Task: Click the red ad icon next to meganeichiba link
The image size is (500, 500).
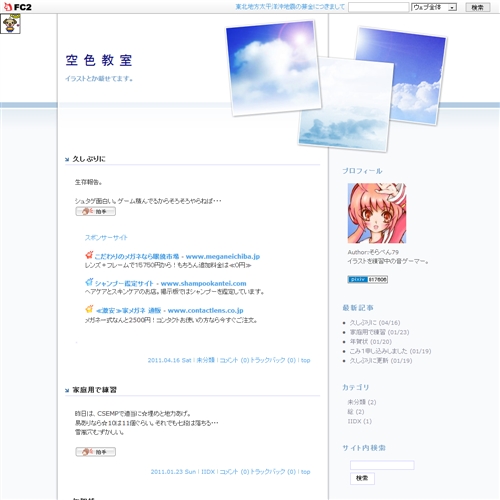Action: click(89, 255)
